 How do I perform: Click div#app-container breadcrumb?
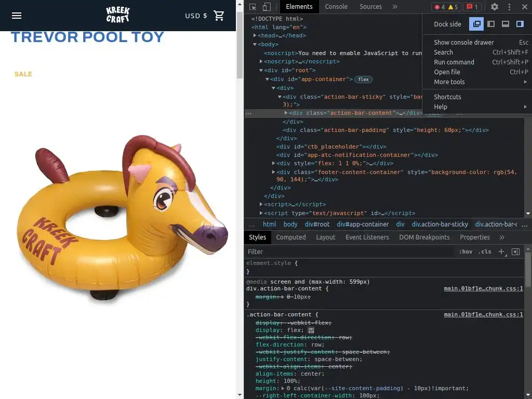coord(363,224)
